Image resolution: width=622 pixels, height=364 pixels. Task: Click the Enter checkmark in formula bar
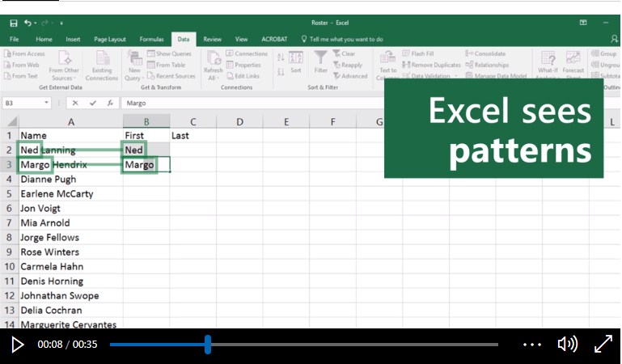pyautogui.click(x=93, y=103)
